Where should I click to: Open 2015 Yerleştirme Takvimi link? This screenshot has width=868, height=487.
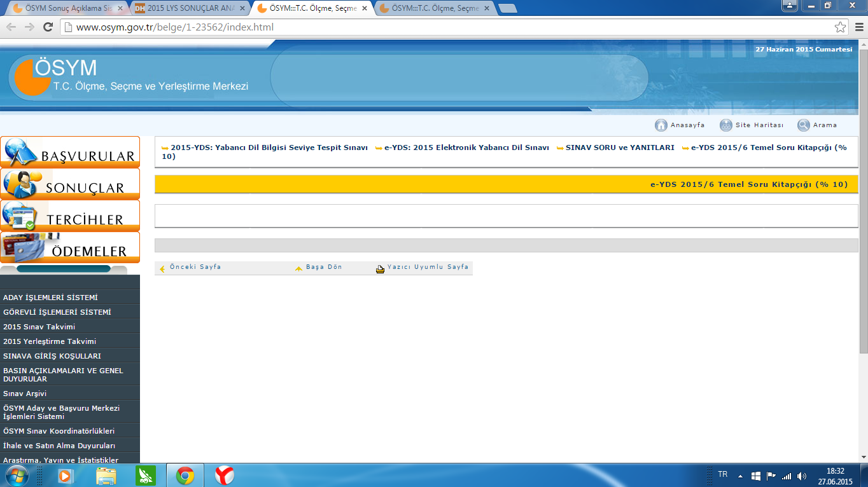tap(50, 341)
